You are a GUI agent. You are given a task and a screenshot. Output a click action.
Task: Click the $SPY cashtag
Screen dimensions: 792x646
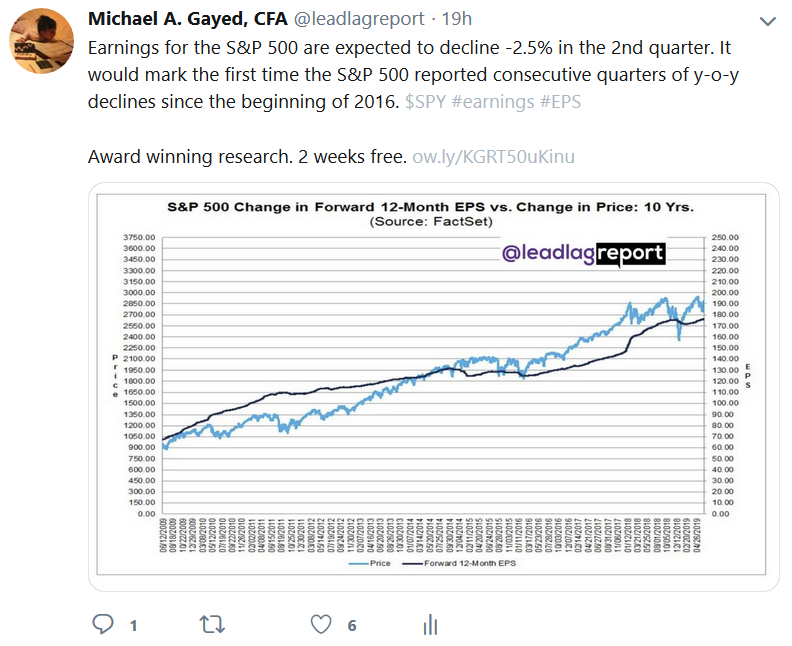(428, 101)
